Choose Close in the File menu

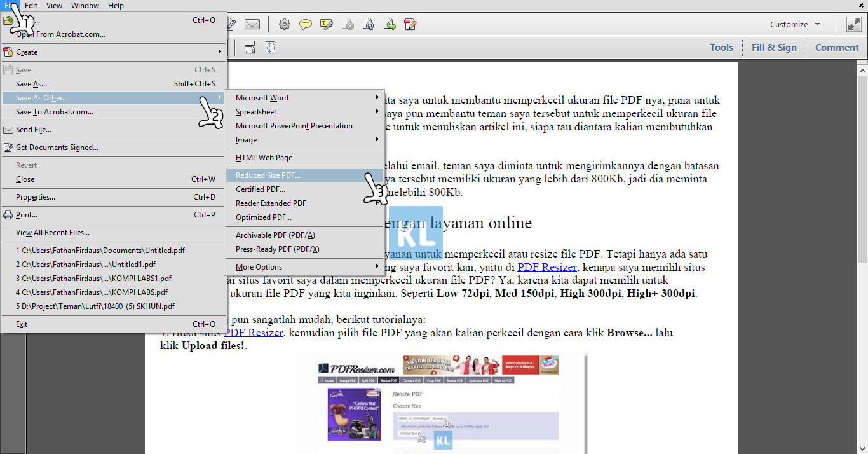[114, 179]
